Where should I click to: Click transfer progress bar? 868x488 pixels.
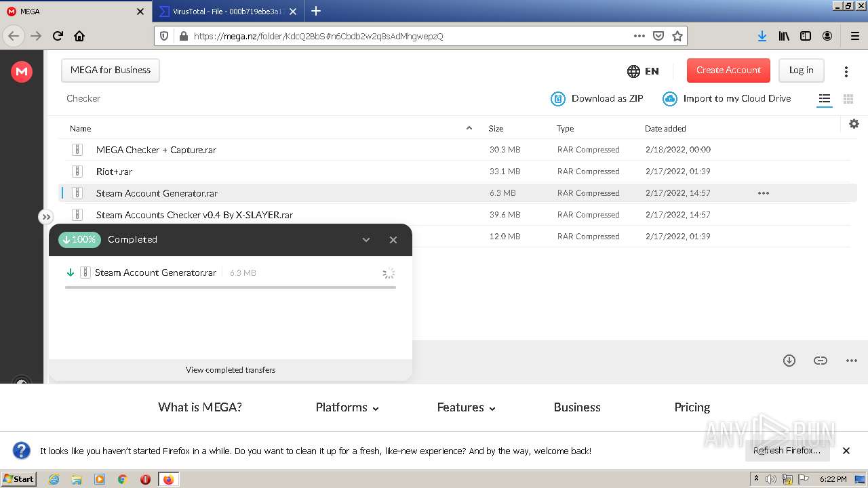231,287
